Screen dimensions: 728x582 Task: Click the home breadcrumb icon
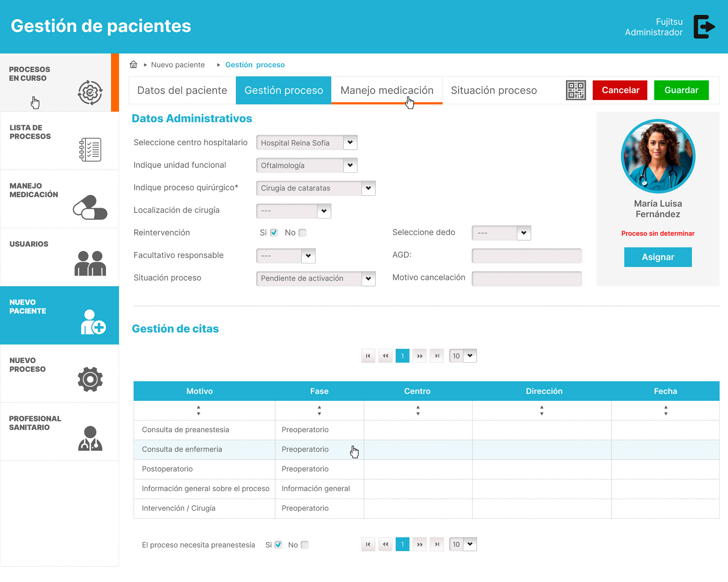pos(133,64)
